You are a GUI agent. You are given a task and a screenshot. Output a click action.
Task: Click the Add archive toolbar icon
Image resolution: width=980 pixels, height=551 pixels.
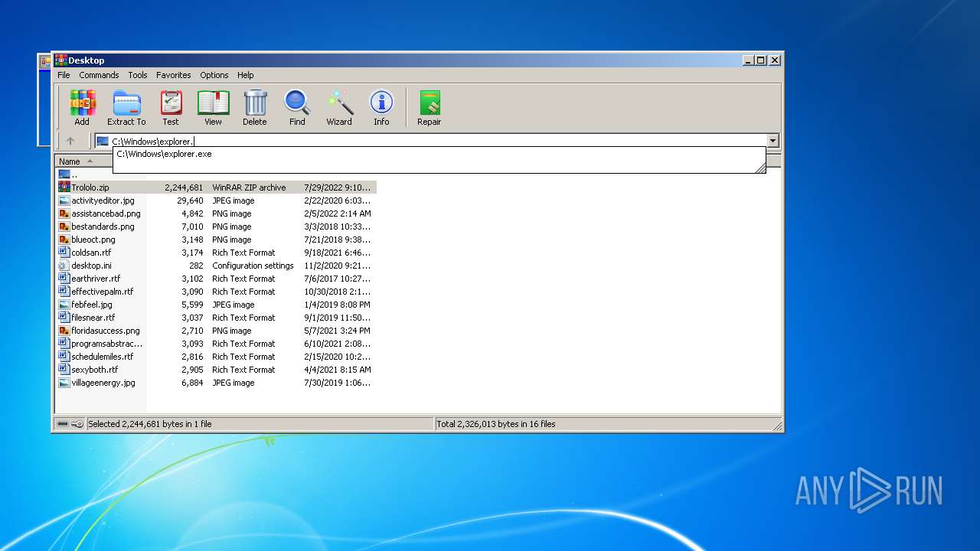click(x=82, y=108)
